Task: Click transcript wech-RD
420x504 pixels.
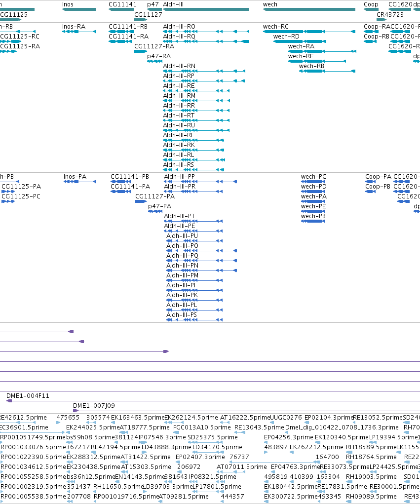Action: (286, 37)
